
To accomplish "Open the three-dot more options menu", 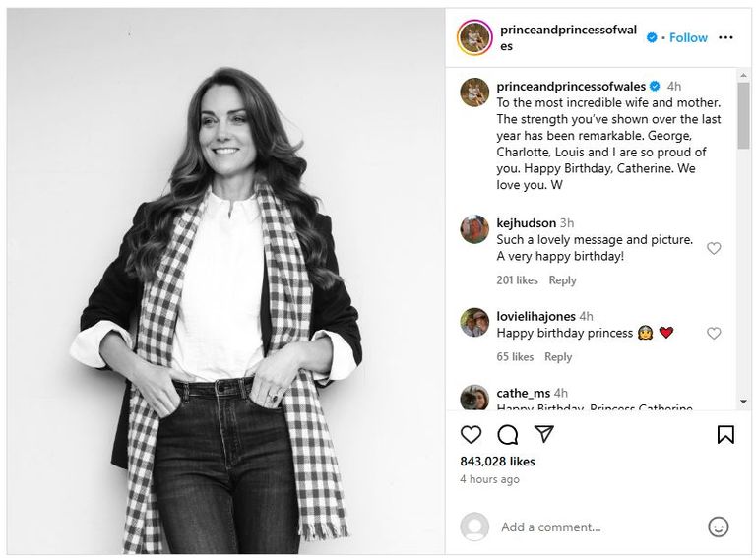I will coord(725,37).
